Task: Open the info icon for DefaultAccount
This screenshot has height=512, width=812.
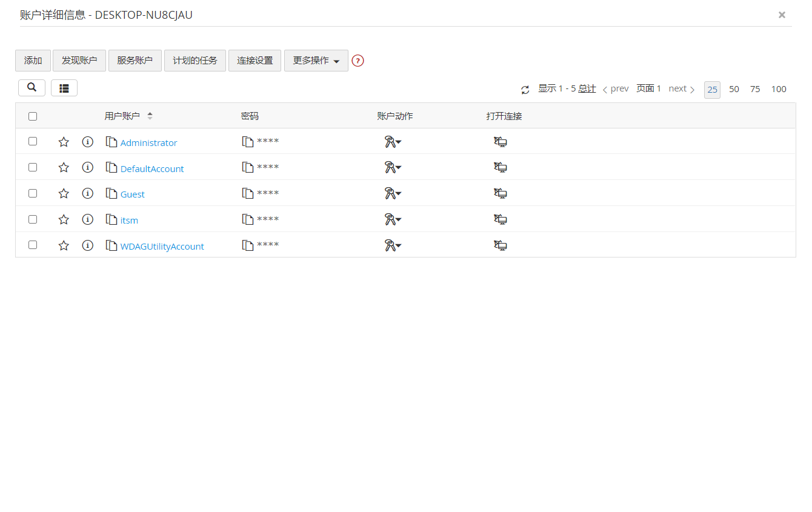Action: point(88,167)
